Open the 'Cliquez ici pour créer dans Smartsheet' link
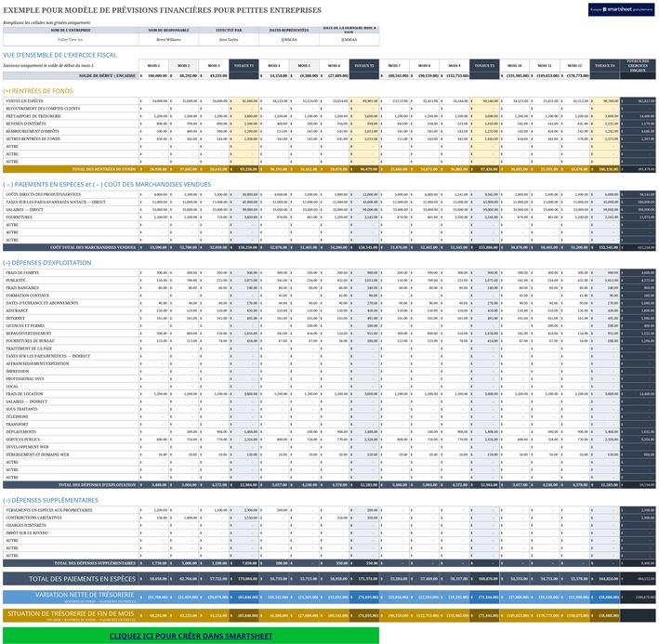Screen dimensions: 659x644 pos(191,636)
